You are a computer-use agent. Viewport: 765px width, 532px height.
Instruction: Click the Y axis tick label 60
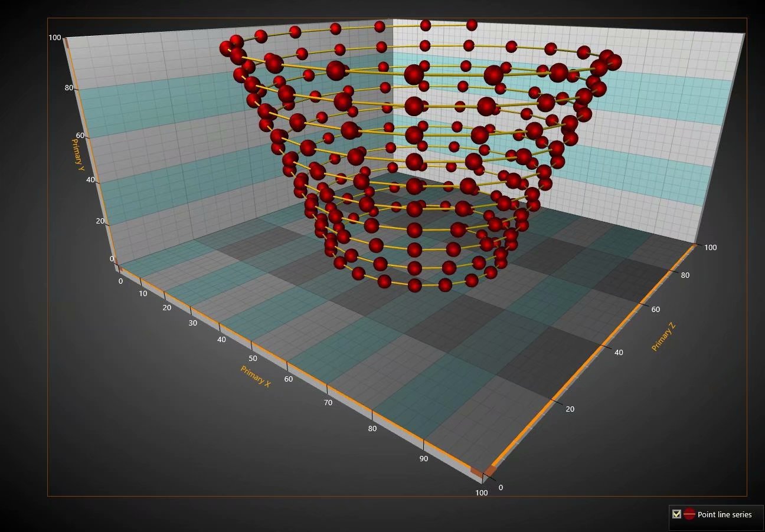tap(80, 136)
